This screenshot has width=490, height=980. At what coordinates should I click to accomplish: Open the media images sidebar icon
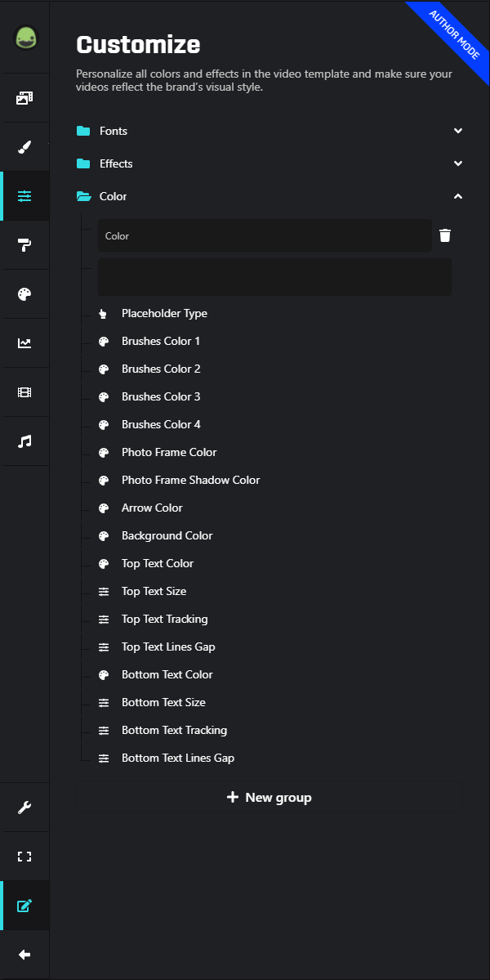click(24, 98)
